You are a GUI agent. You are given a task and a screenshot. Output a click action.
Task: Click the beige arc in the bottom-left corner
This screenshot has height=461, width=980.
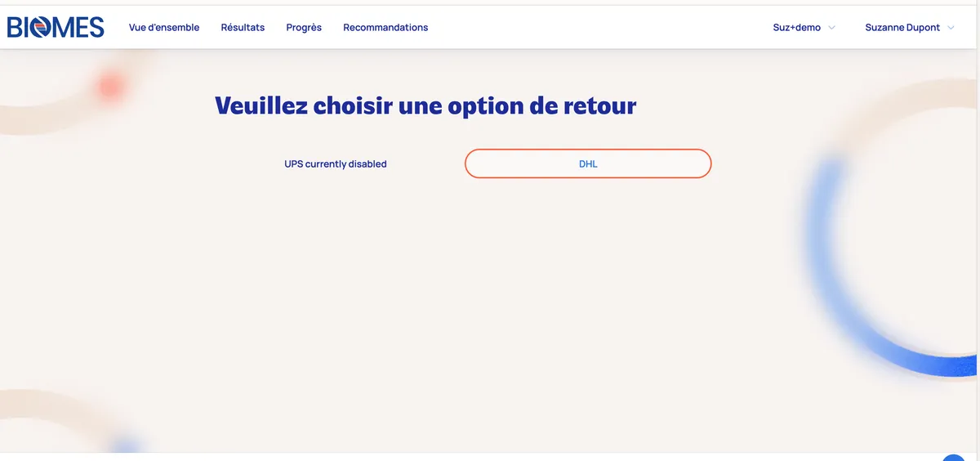[x=33, y=402]
